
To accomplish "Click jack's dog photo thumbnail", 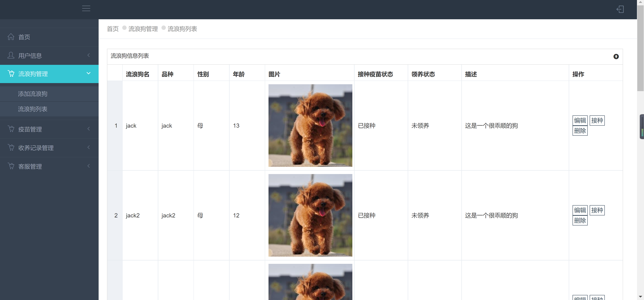I will pyautogui.click(x=310, y=125).
